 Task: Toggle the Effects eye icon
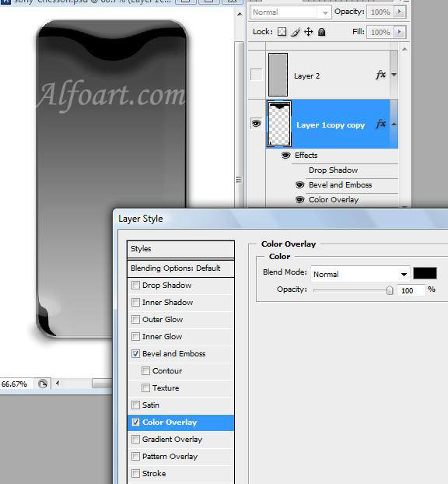286,156
